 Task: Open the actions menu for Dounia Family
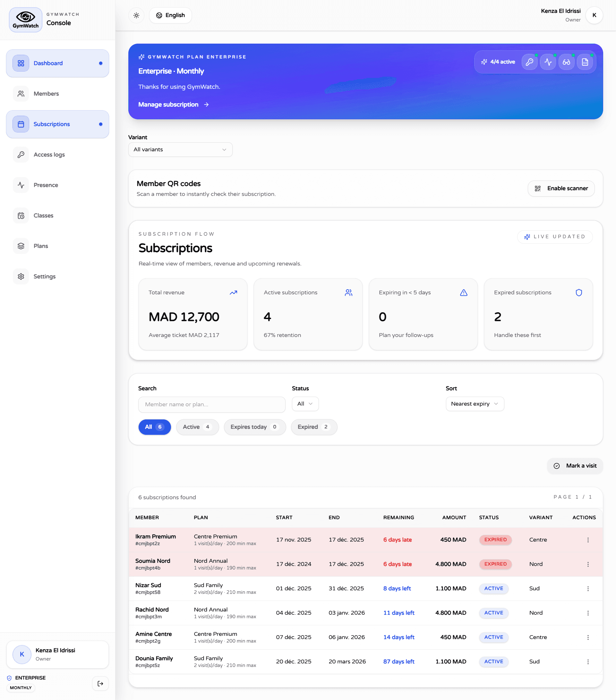[588, 662]
